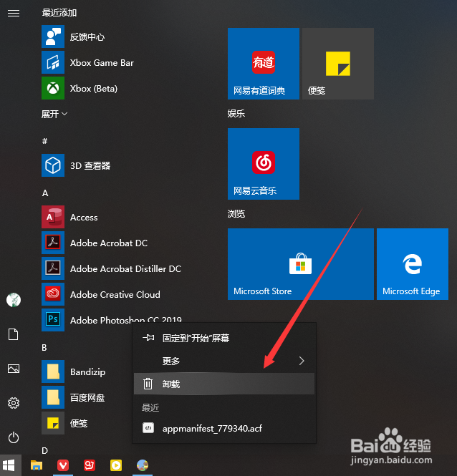The width and height of the screenshot is (457, 476).
Task: Open Microsoft Store tile
Action: click(x=301, y=264)
